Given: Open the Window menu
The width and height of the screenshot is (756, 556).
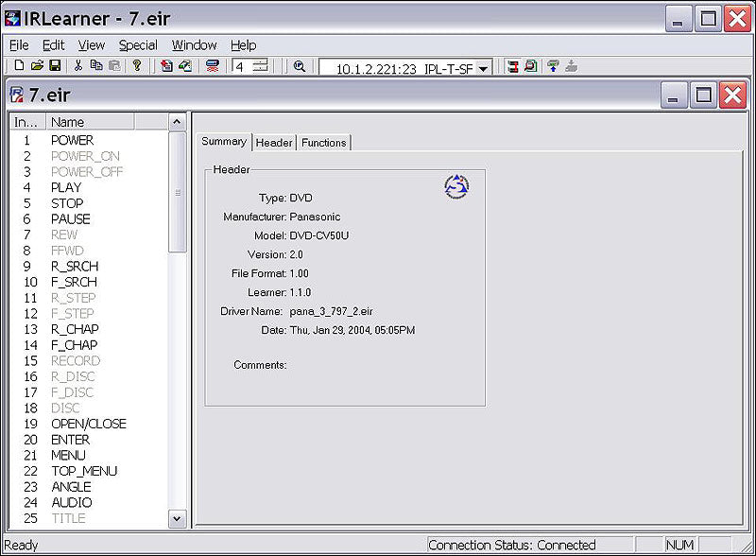Looking at the screenshot, I should [195, 45].
